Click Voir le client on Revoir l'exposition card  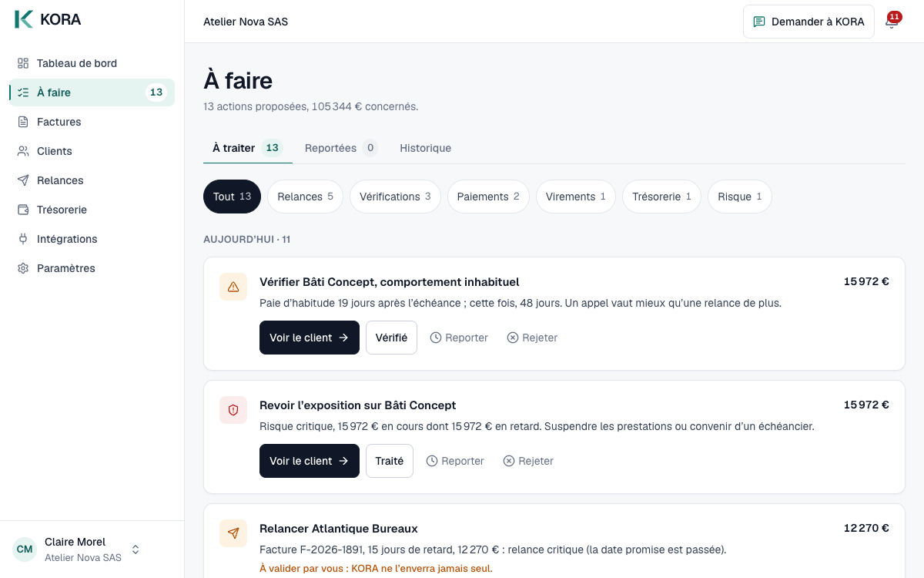pos(310,461)
